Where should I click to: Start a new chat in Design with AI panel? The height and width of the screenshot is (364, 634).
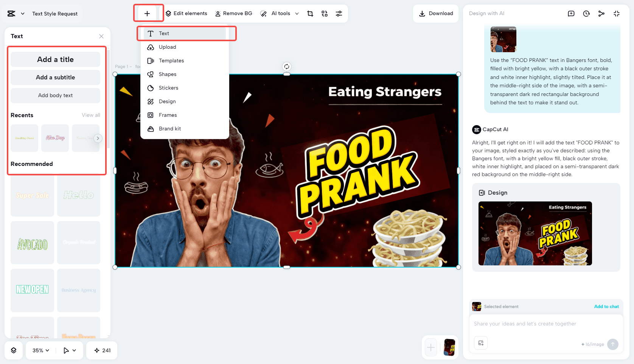point(571,13)
